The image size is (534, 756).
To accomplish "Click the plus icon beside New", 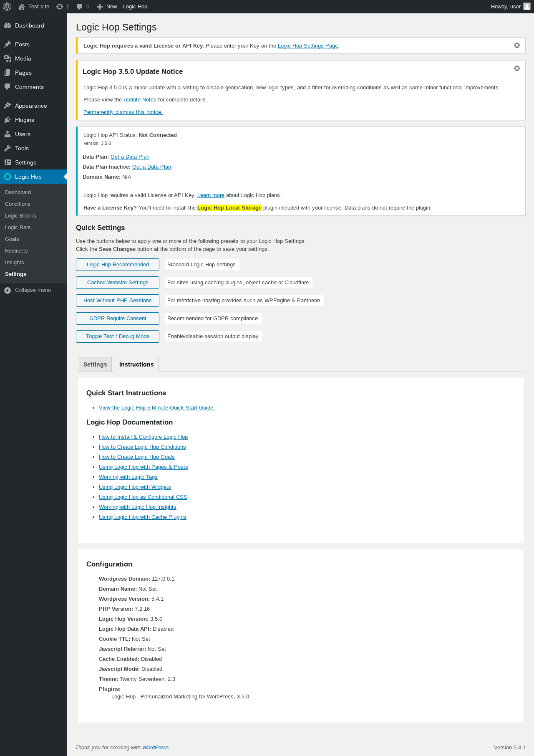I will pyautogui.click(x=100, y=7).
